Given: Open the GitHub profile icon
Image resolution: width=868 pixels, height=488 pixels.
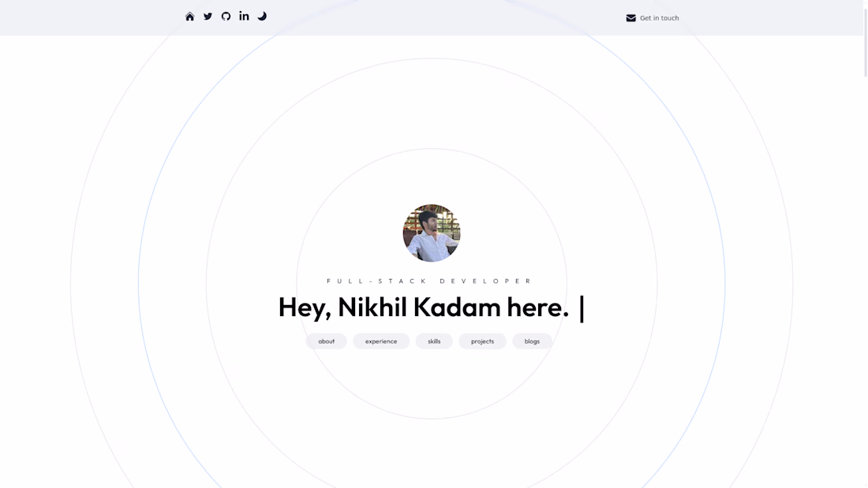Looking at the screenshot, I should click(x=226, y=17).
